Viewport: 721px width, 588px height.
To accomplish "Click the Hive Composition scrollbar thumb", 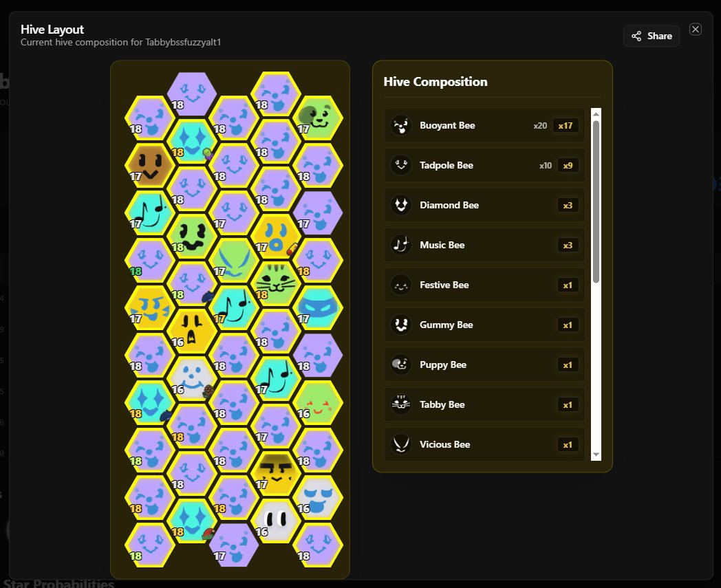I will coord(596,202).
